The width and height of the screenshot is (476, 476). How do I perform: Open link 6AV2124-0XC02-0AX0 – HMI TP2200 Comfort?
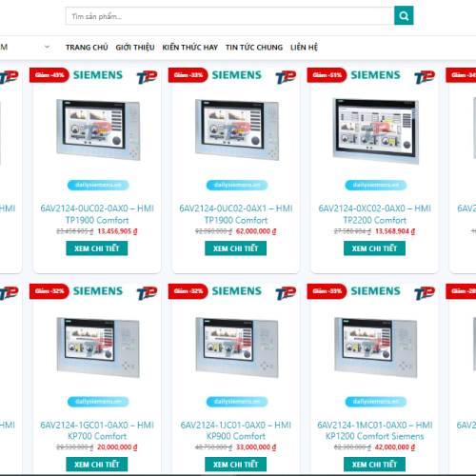[375, 214]
